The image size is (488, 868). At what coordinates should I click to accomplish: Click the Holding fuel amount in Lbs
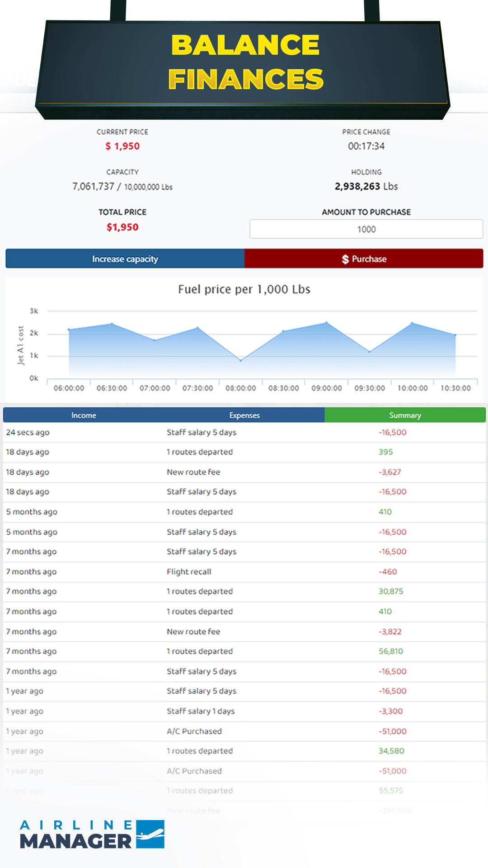coord(366,186)
